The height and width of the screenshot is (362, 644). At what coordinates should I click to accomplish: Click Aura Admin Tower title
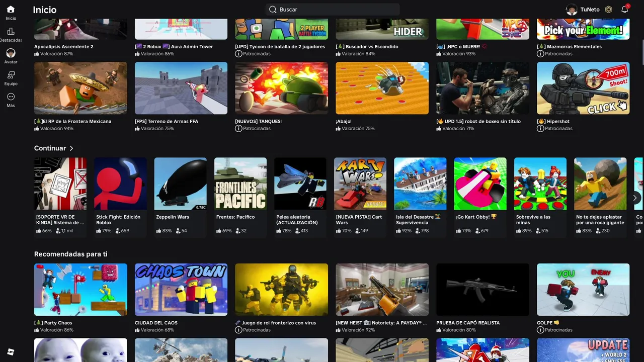(174, 47)
